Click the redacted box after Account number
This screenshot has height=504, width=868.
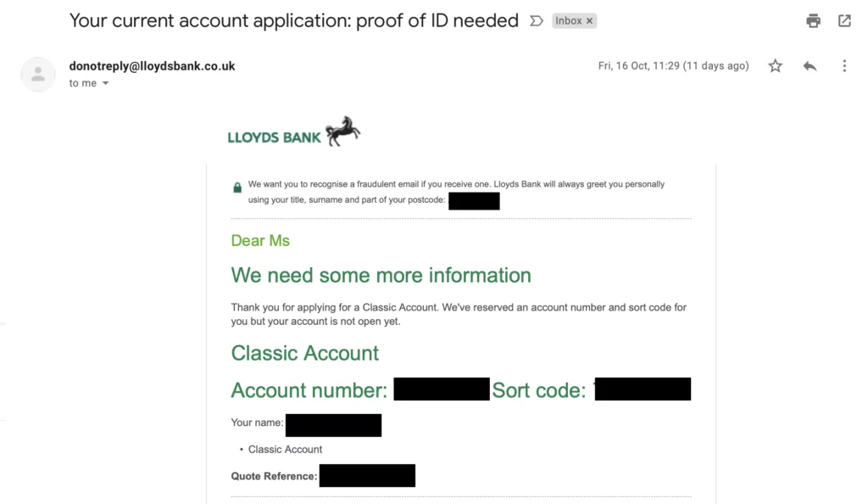click(x=441, y=389)
